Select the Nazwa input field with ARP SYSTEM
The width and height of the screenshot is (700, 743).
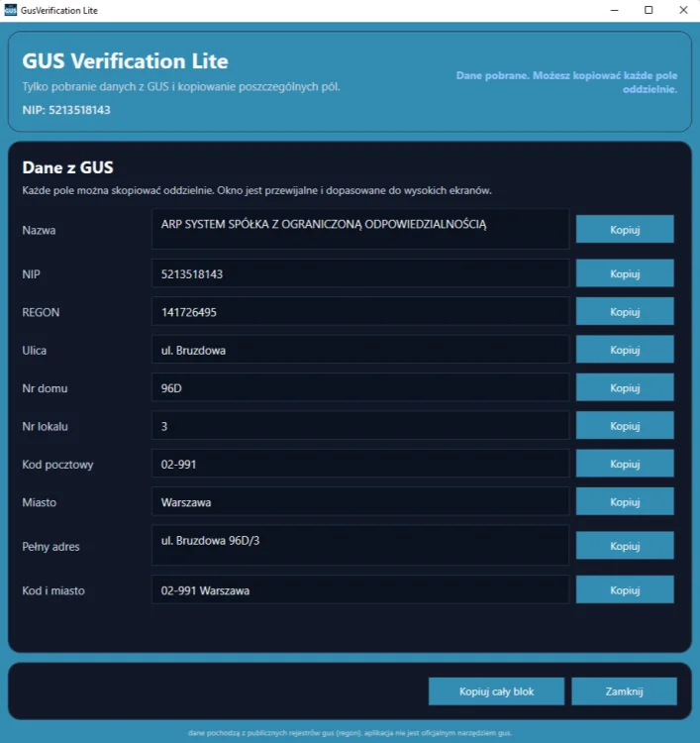(360, 229)
